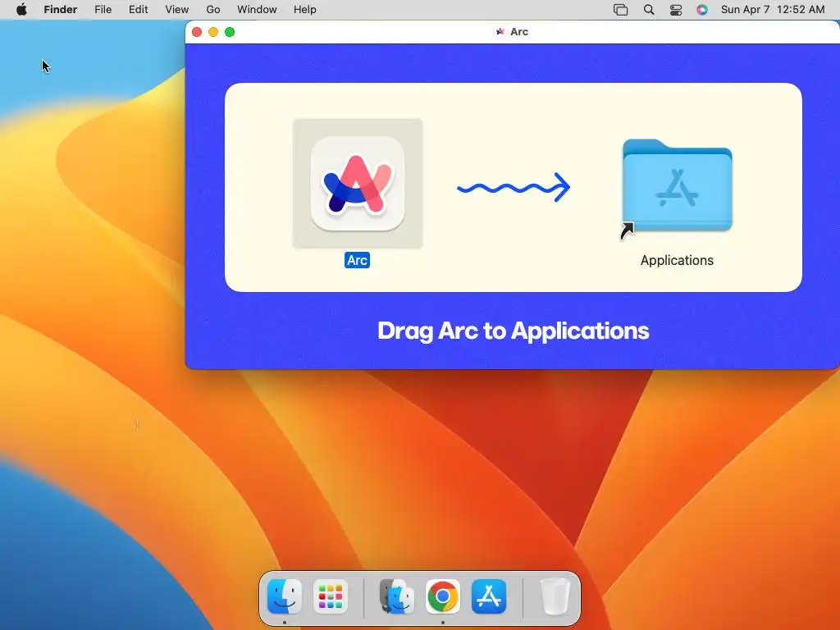Screen dimensions: 840x630
Task: Open the Apple menu
Action: [21, 10]
